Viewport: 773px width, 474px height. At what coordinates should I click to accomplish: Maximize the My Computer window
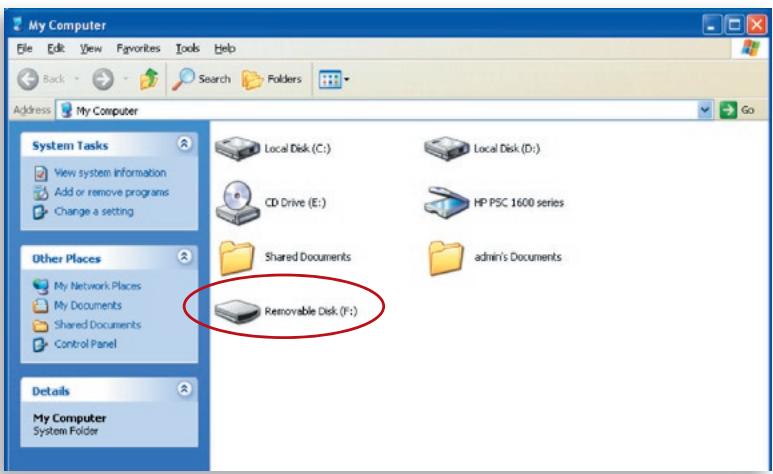click(734, 25)
